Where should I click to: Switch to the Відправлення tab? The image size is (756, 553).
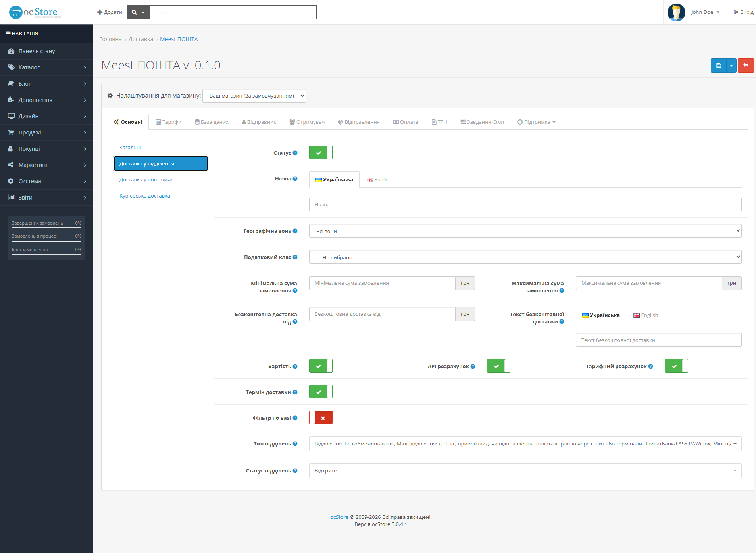point(359,122)
